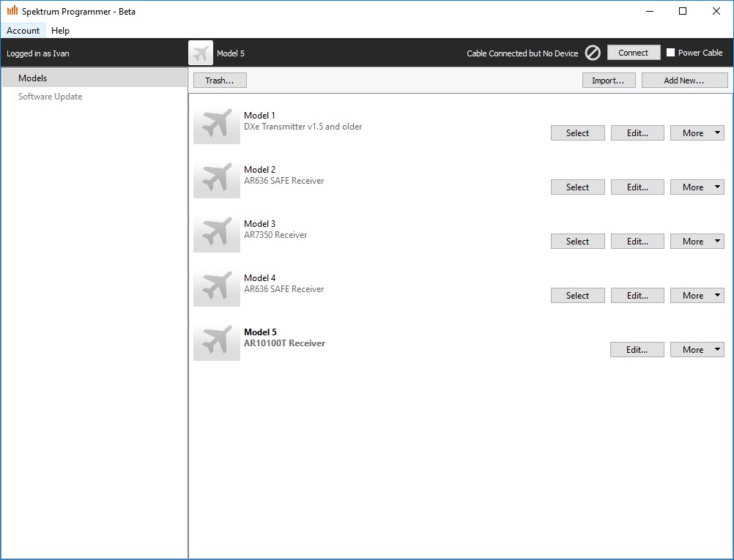The width and height of the screenshot is (734, 560).
Task: Click the Spektrum Programmer title bar logo
Action: click(12, 11)
